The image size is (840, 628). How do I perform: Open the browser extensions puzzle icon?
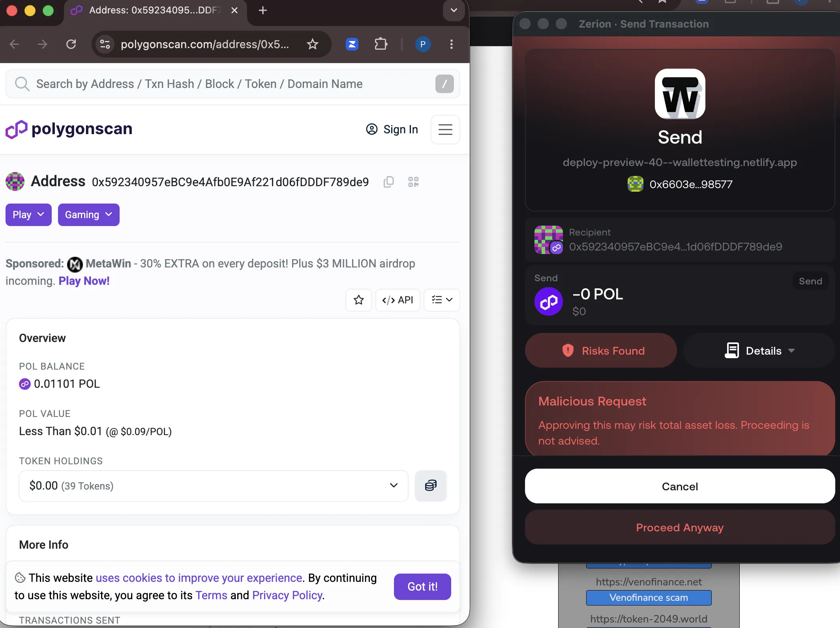point(381,44)
